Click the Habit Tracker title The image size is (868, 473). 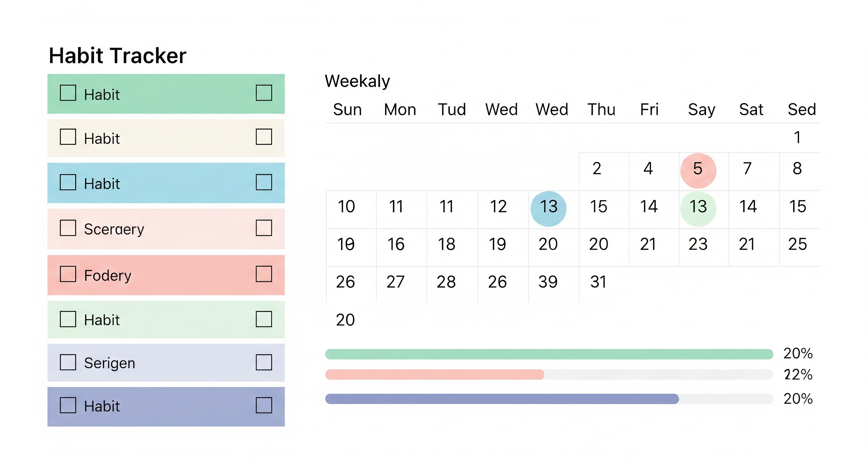pos(118,55)
